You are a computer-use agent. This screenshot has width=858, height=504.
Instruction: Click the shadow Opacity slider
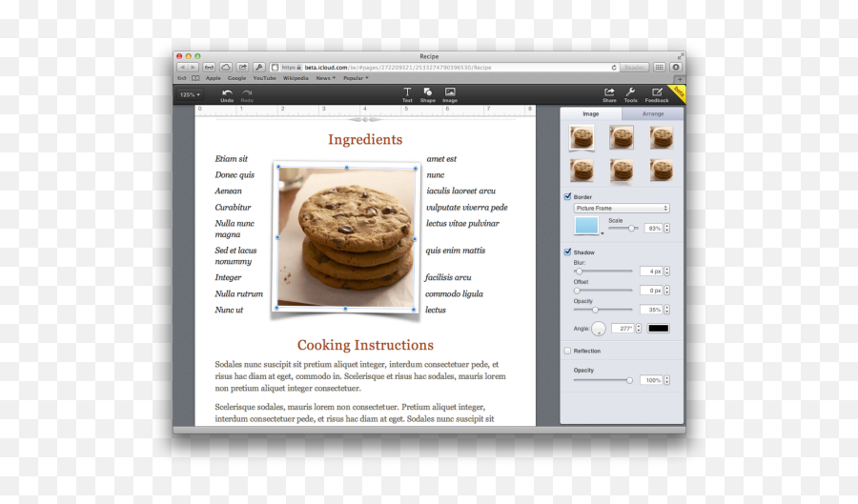click(x=603, y=310)
